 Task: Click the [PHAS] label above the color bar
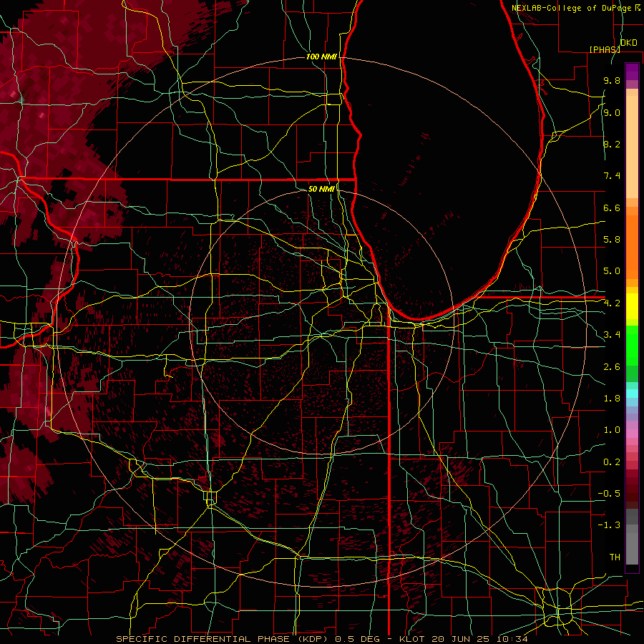click(605, 49)
